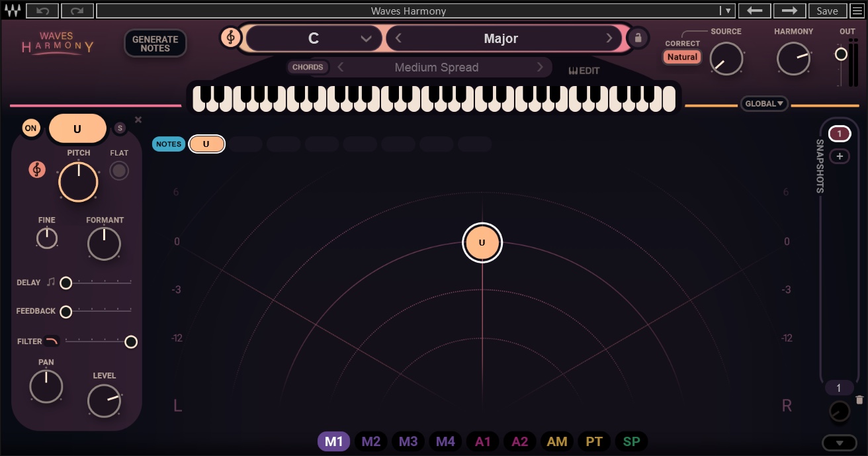Add a new snapshot with plus

click(839, 156)
